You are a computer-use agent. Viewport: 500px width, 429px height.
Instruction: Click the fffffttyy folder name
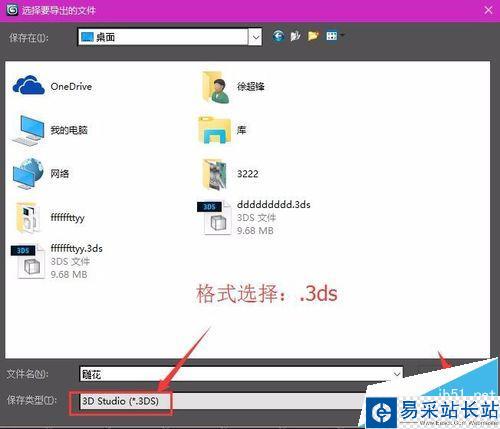click(x=68, y=218)
